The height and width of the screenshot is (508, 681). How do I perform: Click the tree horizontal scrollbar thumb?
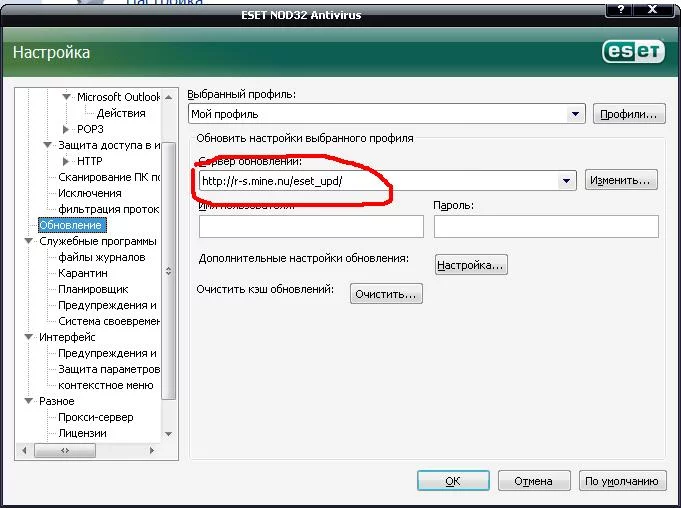65,450
